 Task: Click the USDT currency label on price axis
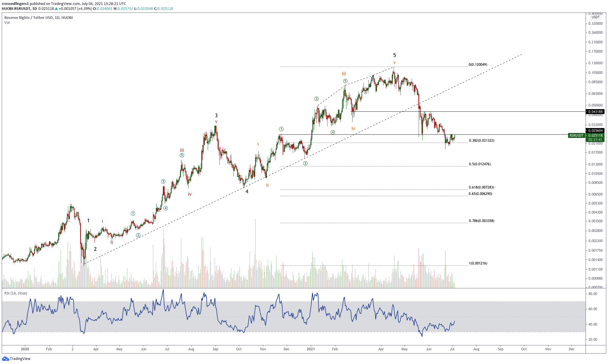595,17
